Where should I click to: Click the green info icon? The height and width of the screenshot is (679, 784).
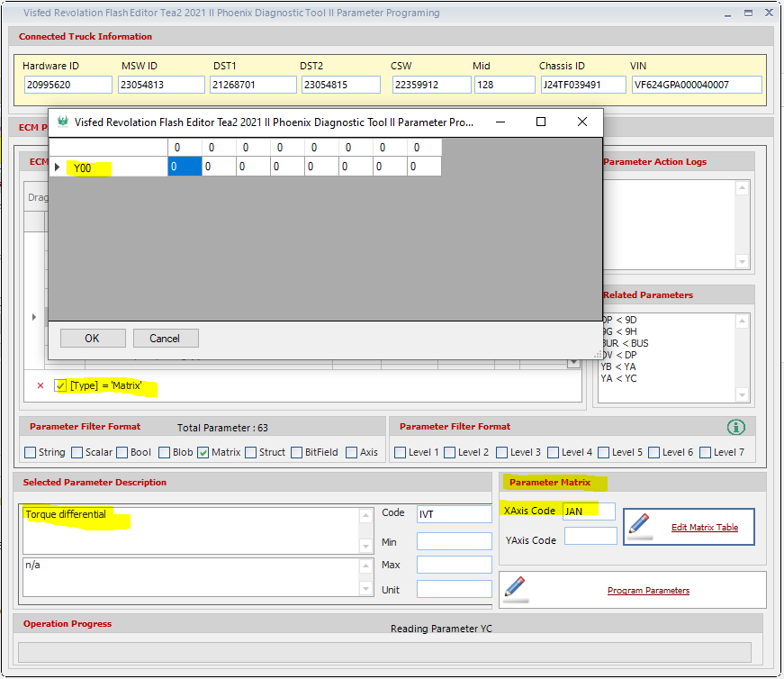click(735, 428)
